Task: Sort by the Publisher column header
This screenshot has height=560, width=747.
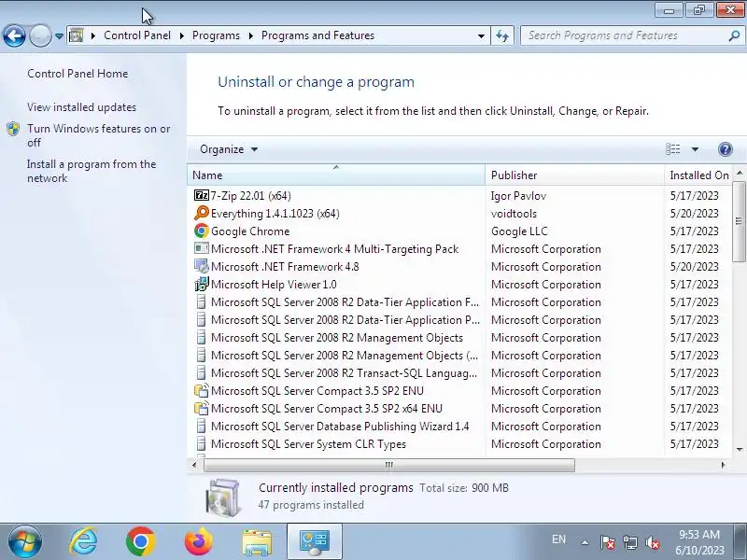Action: pyautogui.click(x=574, y=175)
